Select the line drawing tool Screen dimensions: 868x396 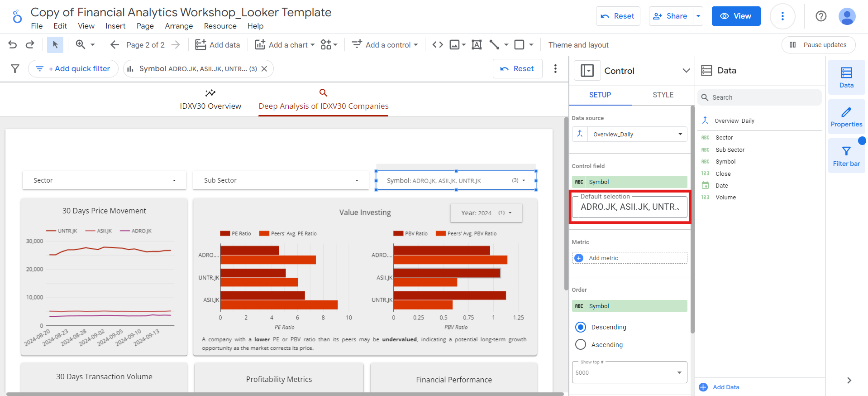(494, 44)
